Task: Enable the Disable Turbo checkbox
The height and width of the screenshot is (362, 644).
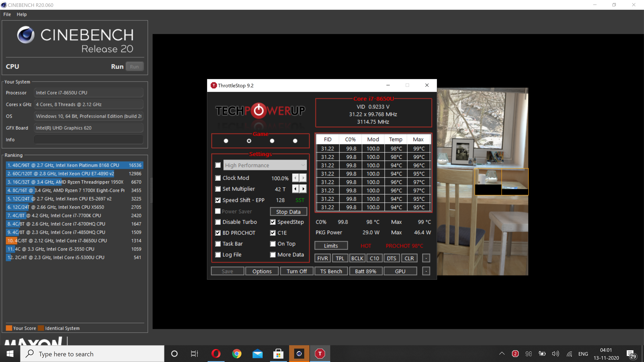Action: click(218, 222)
